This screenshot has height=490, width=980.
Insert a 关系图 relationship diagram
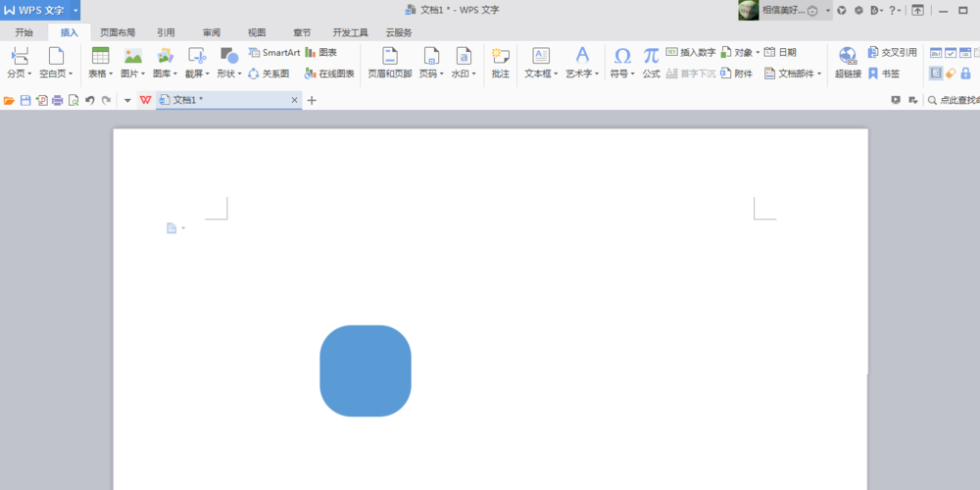click(x=269, y=73)
